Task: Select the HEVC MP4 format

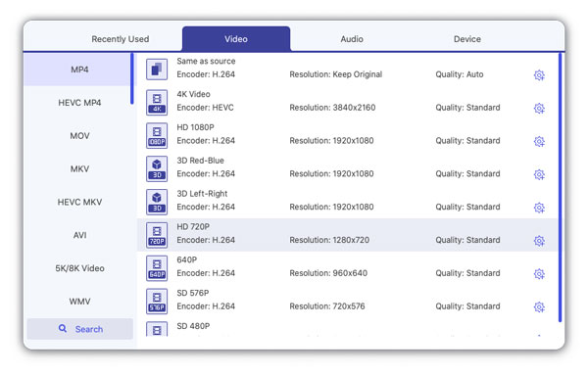Action: [x=79, y=103]
